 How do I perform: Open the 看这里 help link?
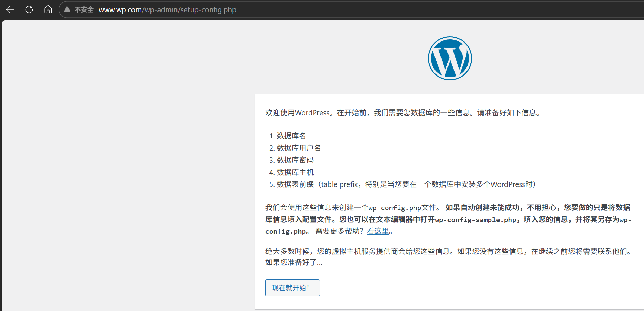[378, 231]
